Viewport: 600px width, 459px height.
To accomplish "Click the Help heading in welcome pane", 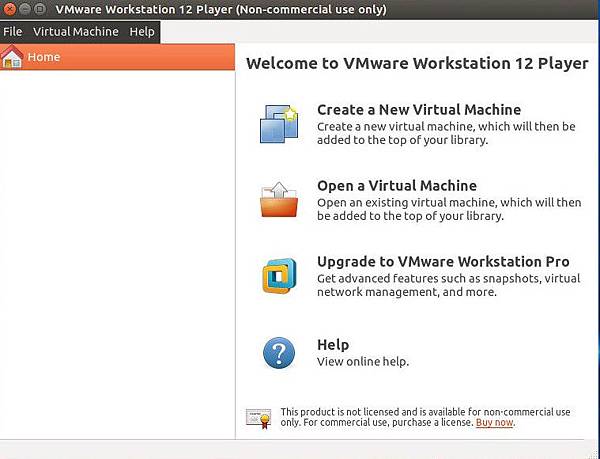I will click(x=333, y=345).
